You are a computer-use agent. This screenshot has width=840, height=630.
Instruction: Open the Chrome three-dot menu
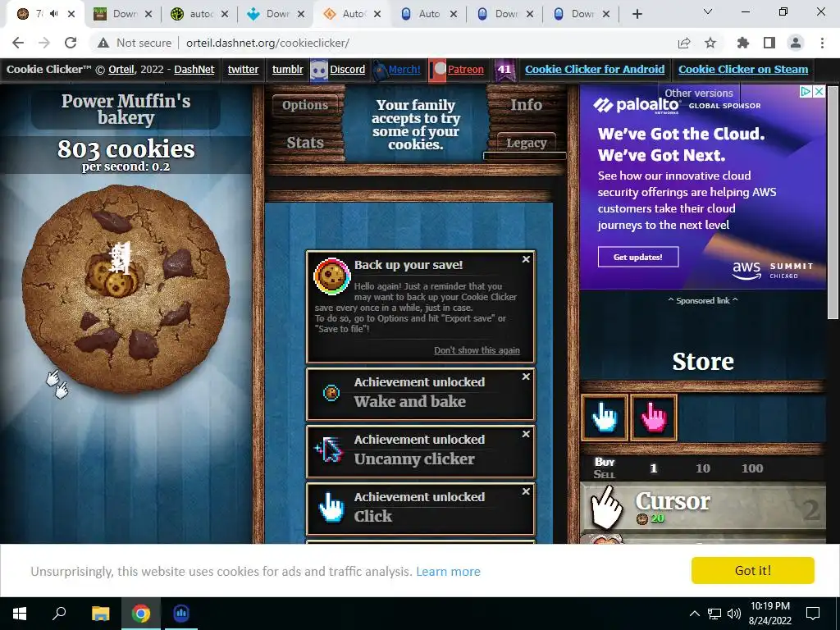click(822, 43)
